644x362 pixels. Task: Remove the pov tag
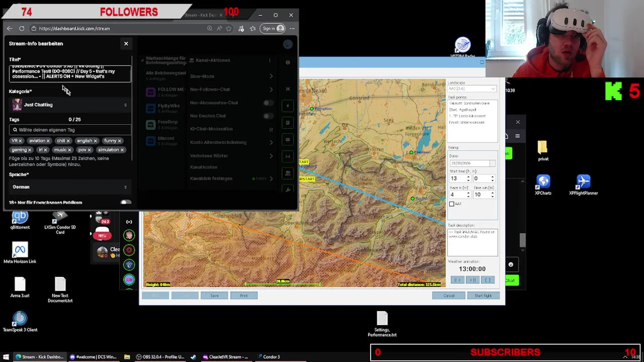[89, 150]
